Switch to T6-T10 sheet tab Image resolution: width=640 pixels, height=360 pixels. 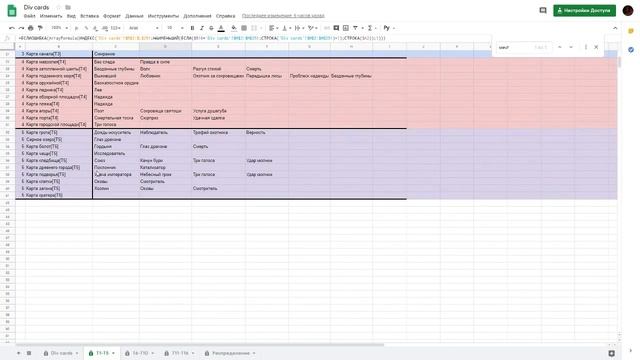coord(140,353)
